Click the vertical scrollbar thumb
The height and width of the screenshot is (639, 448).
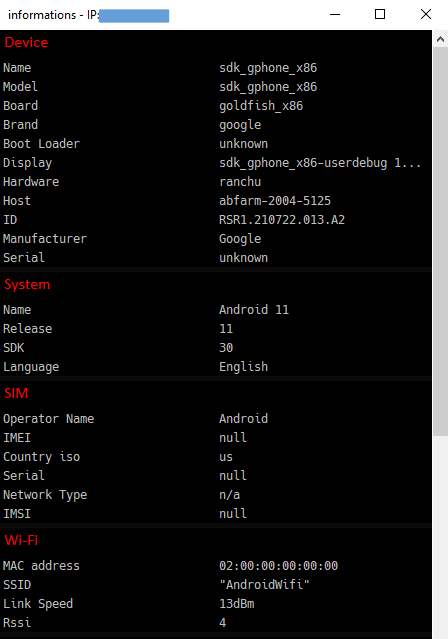pyautogui.click(x=440, y=241)
